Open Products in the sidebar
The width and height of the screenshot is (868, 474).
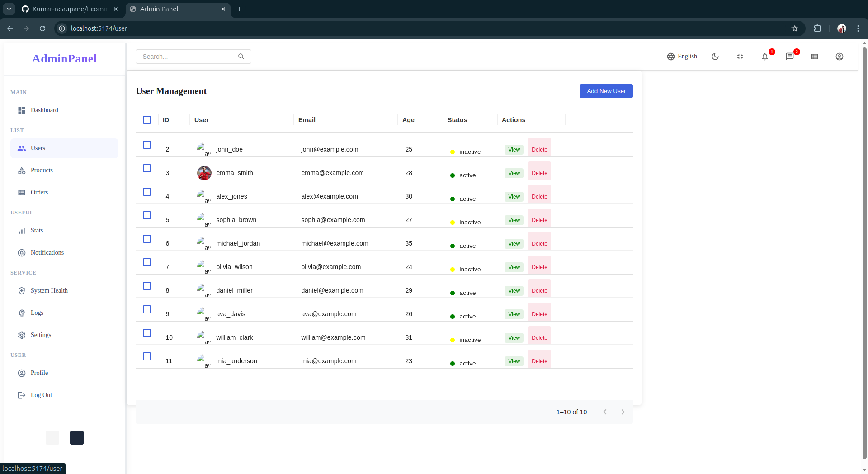click(x=42, y=171)
